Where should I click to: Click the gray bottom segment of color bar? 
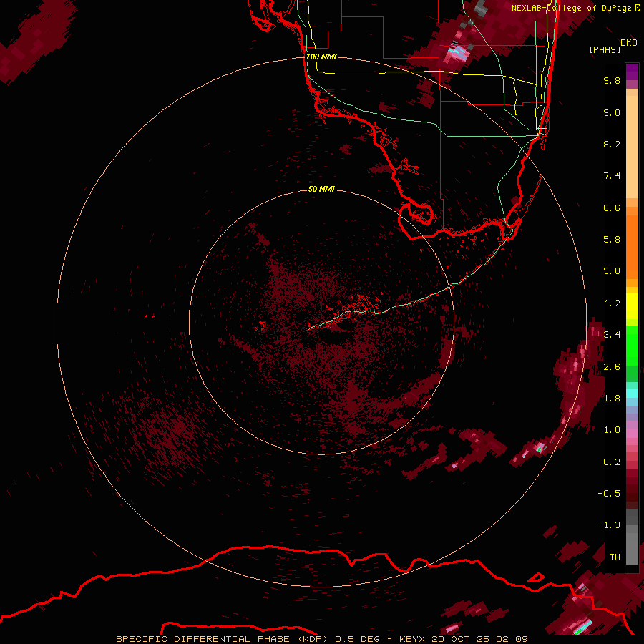(x=632, y=548)
